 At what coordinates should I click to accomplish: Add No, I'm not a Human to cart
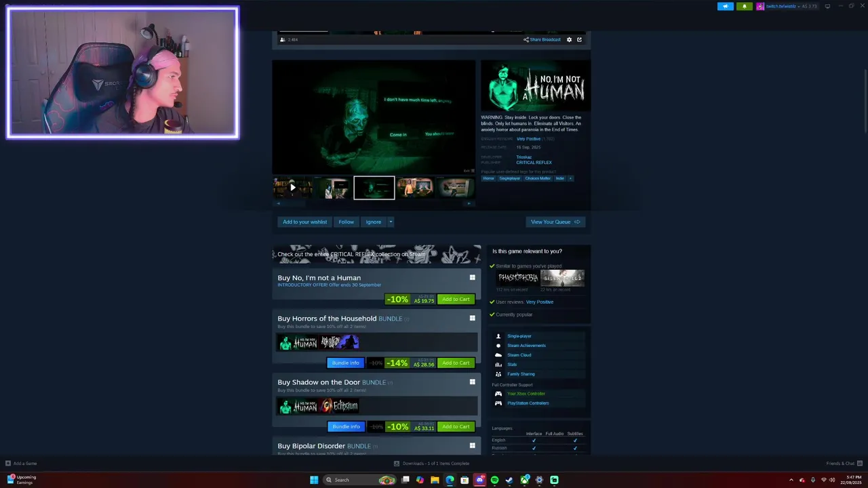tap(456, 299)
